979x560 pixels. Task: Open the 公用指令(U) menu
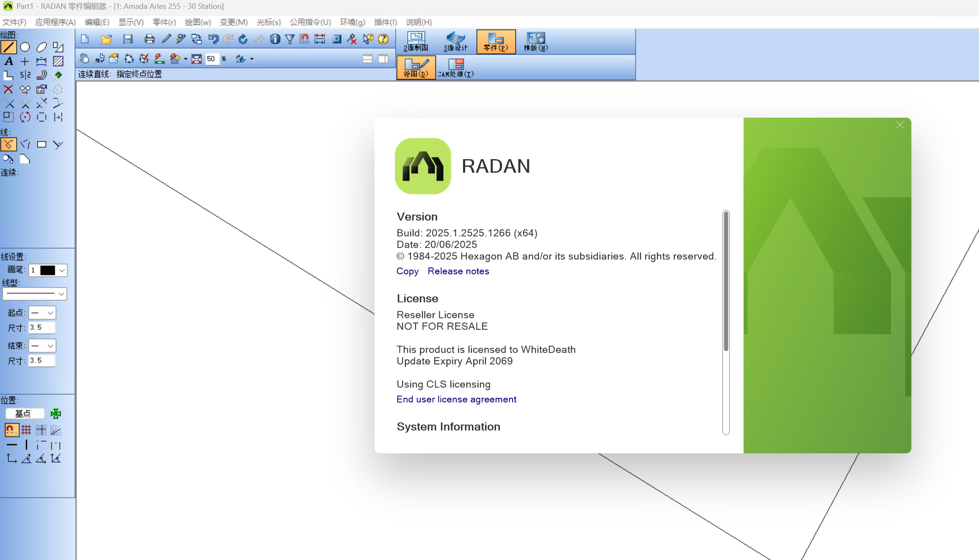pyautogui.click(x=310, y=22)
